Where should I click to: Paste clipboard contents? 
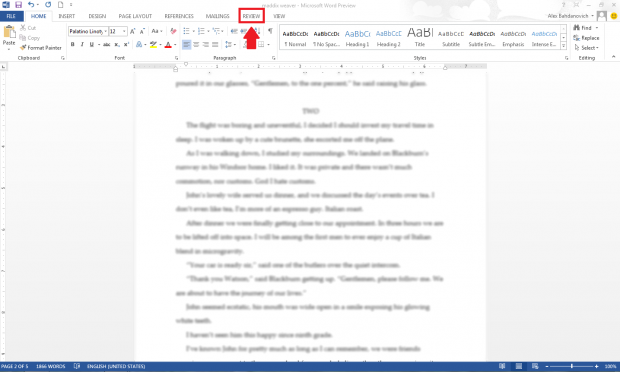click(x=9, y=37)
